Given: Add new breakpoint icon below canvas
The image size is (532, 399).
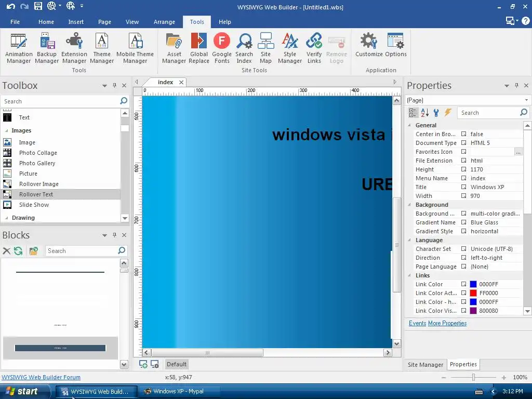Looking at the screenshot, I should [143, 364].
